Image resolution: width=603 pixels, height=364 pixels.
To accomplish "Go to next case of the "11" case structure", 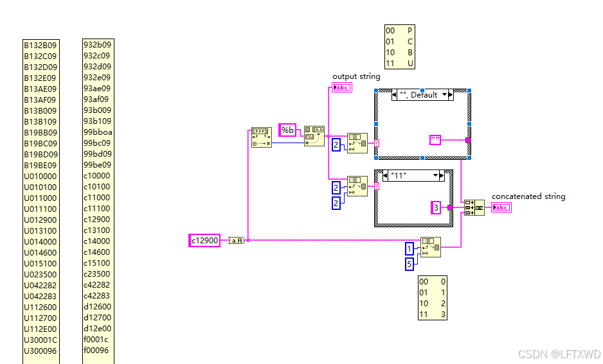I will pyautogui.click(x=442, y=176).
